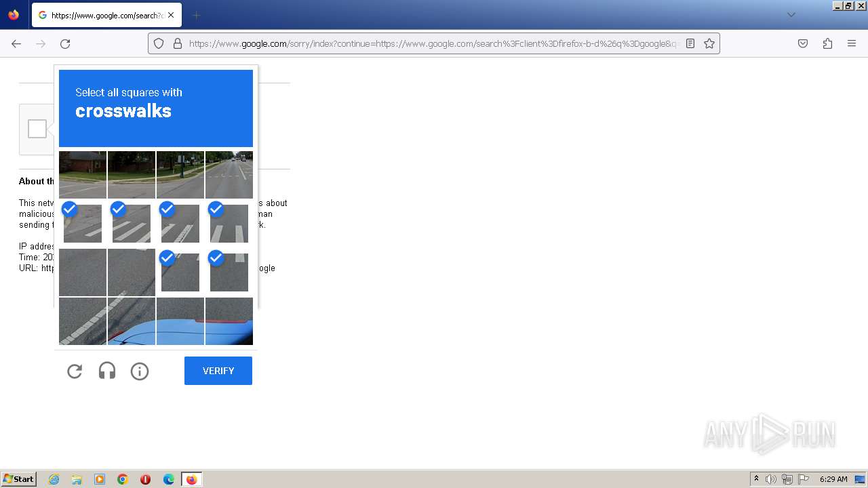Select third-row second asphalt tile
Viewport: 868px width, 488px height.
(132, 272)
